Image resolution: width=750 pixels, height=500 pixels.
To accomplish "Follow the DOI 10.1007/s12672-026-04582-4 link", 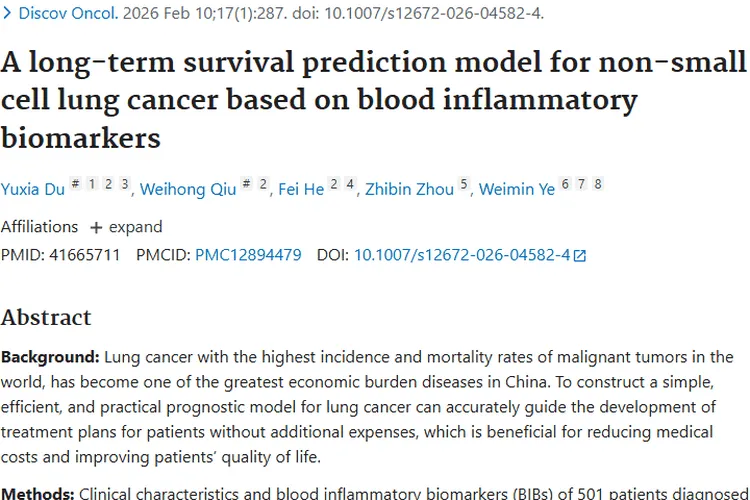I will (x=461, y=255).
